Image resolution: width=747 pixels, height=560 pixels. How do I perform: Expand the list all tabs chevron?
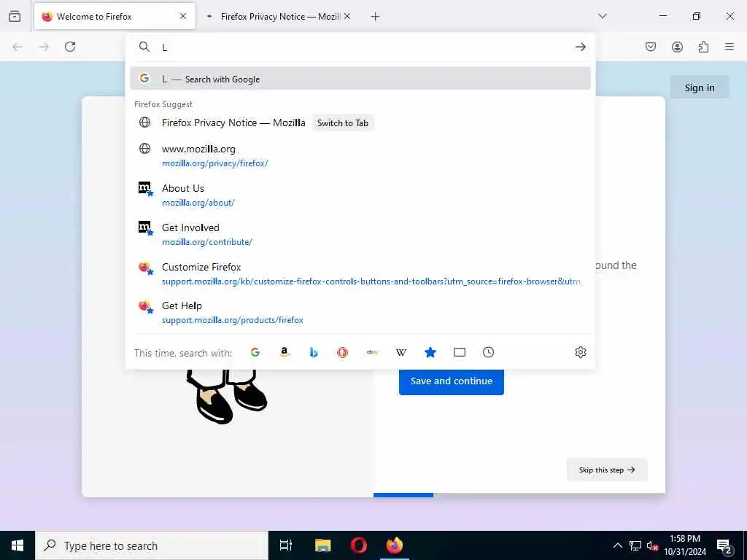coord(603,16)
